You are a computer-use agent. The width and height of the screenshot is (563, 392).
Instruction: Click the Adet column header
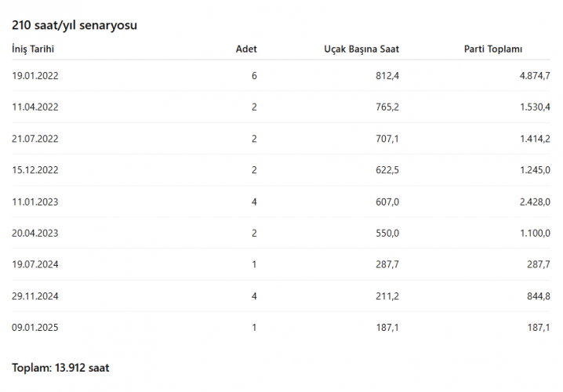(246, 49)
